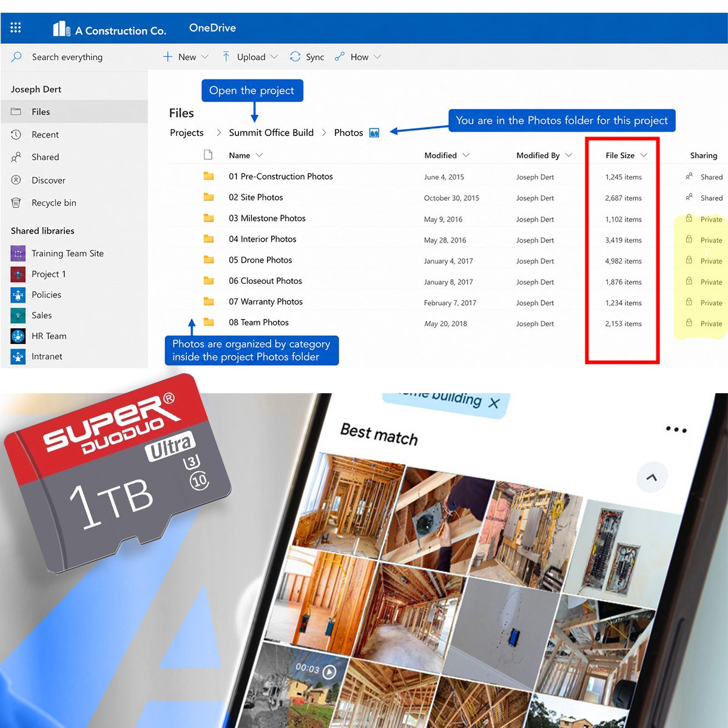The width and height of the screenshot is (728, 728).
Task: Click the lock icon on 03 Milestone Photos row
Action: click(689, 218)
